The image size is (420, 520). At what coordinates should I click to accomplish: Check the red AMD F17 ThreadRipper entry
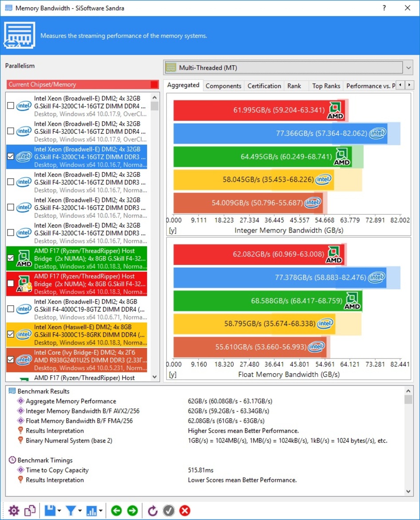11,284
